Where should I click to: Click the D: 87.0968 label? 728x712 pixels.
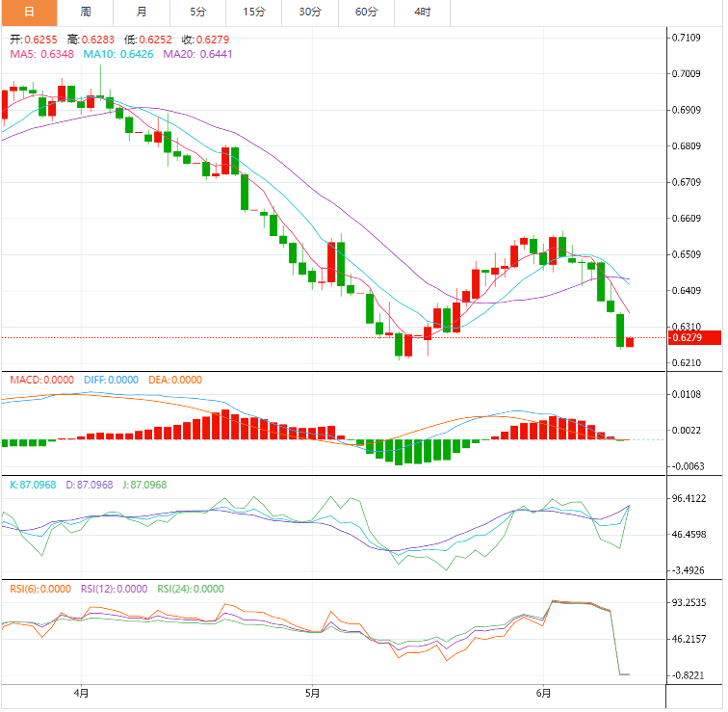coord(90,486)
